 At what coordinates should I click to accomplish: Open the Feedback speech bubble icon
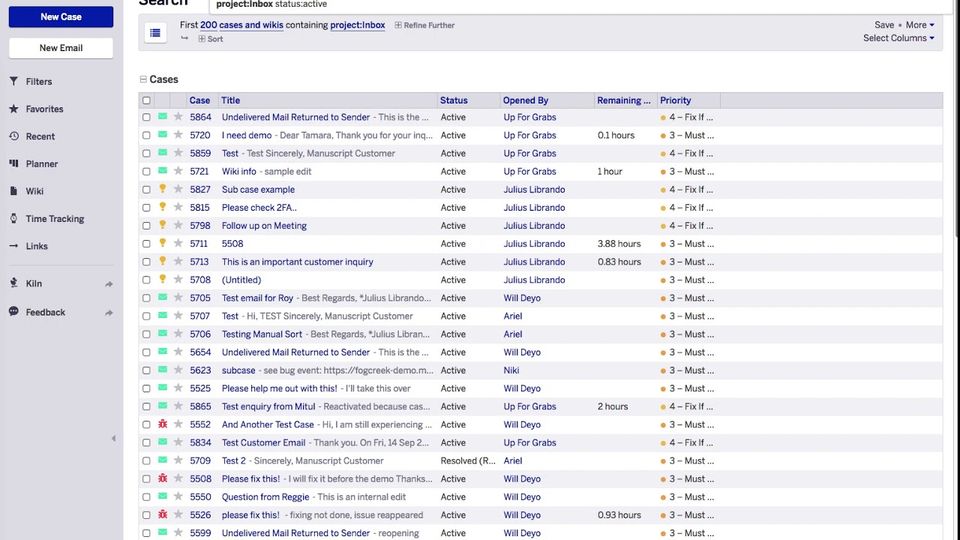point(13,312)
